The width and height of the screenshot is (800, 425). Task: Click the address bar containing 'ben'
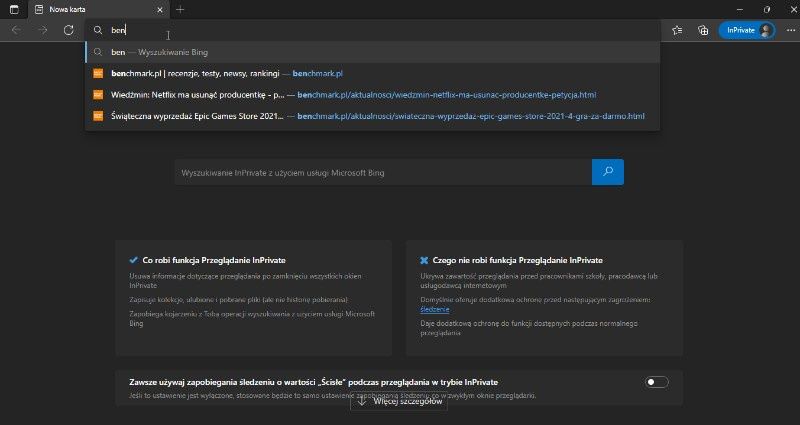coord(372,30)
